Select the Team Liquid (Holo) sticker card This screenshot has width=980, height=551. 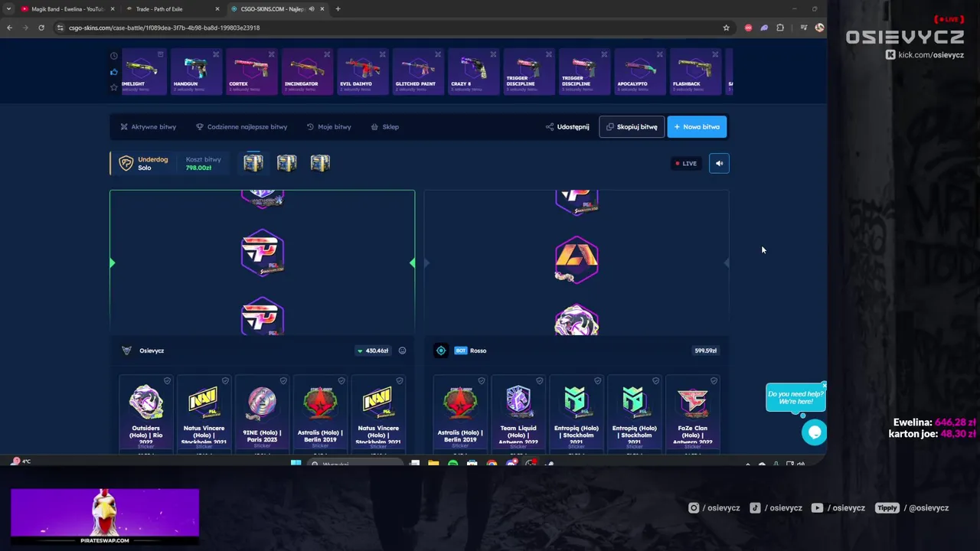pos(518,414)
